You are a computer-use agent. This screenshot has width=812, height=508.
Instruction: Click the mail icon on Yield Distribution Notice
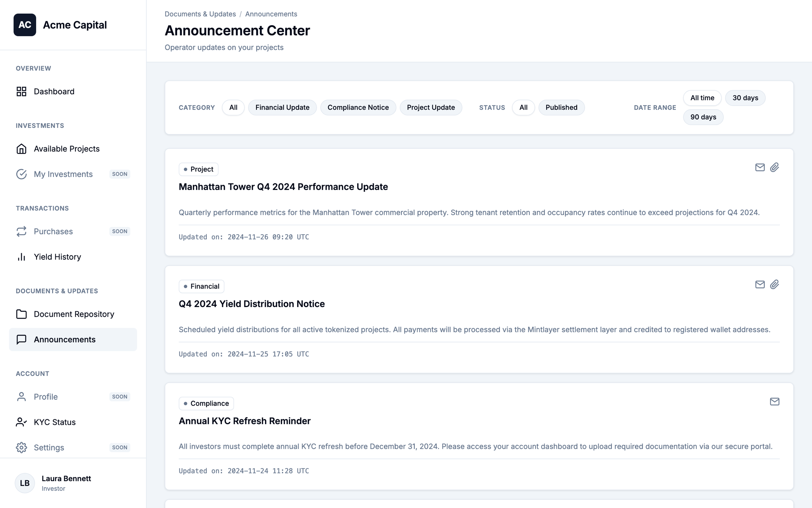point(760,284)
